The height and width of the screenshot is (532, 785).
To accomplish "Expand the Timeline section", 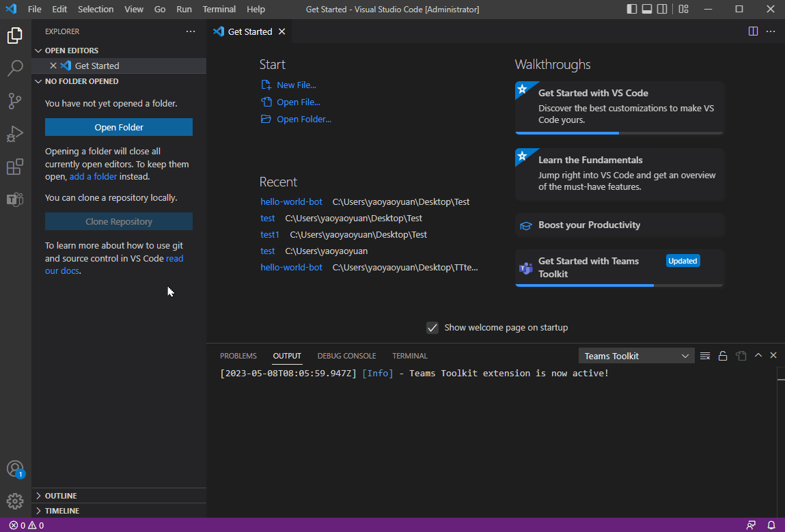I will pyautogui.click(x=119, y=510).
